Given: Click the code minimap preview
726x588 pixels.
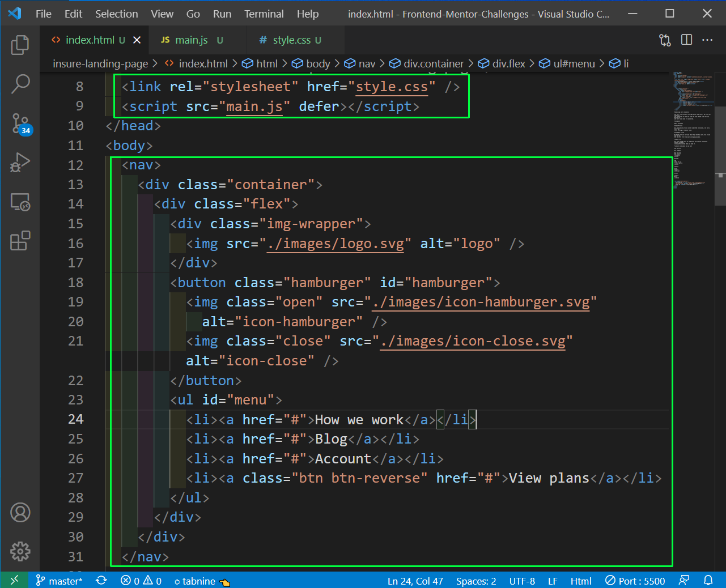Looking at the screenshot, I should click(693, 130).
